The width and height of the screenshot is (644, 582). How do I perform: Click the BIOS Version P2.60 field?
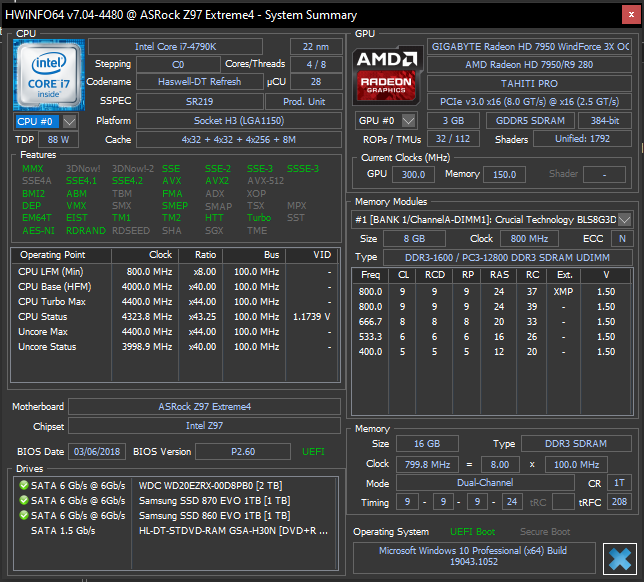[x=243, y=452]
